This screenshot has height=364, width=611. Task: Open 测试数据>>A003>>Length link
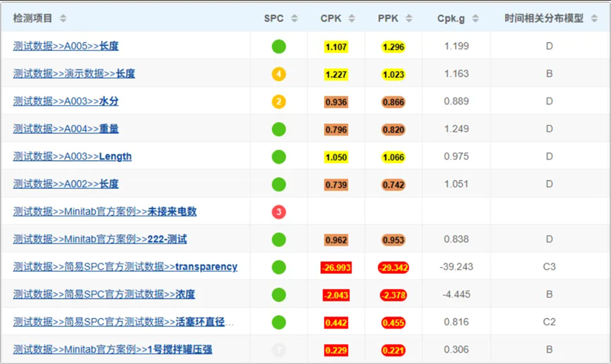click(72, 157)
